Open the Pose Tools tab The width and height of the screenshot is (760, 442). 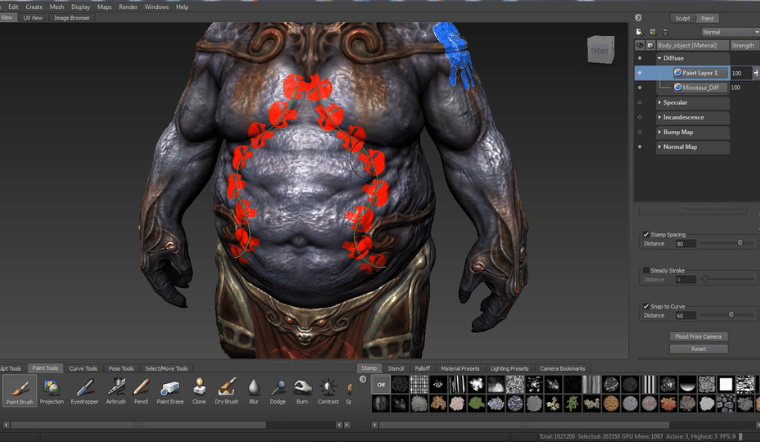[121, 368]
